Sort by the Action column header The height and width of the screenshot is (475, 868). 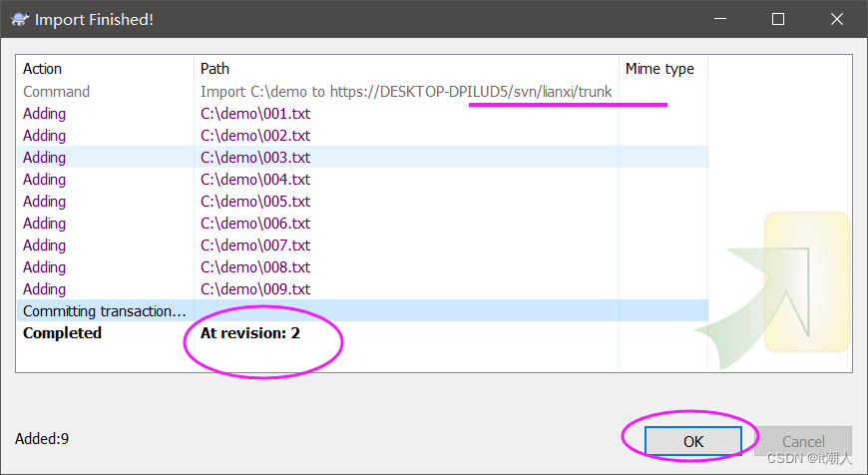(105, 69)
